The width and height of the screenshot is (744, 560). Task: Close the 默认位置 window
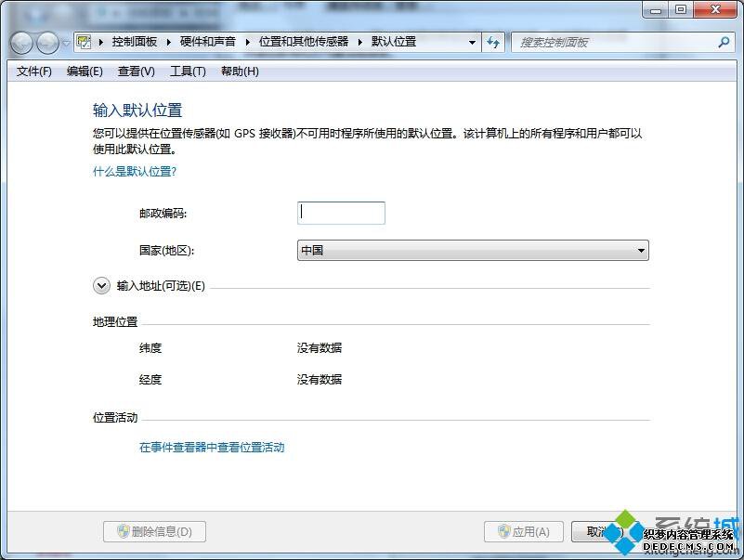point(716,9)
